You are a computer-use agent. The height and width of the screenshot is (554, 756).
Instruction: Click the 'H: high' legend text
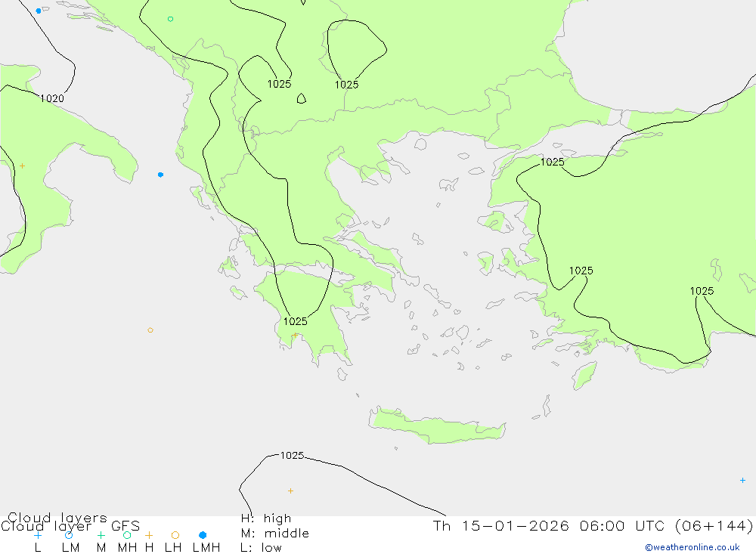tap(266, 518)
